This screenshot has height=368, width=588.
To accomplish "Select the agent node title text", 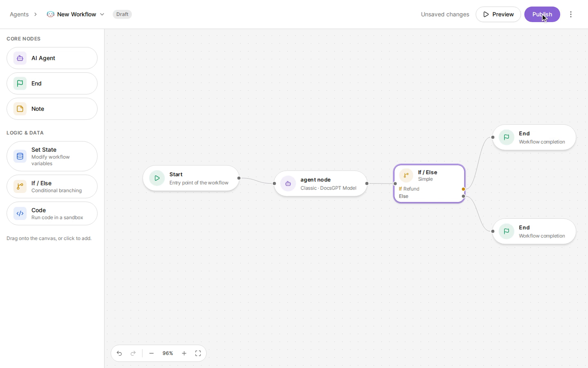I will (x=316, y=180).
